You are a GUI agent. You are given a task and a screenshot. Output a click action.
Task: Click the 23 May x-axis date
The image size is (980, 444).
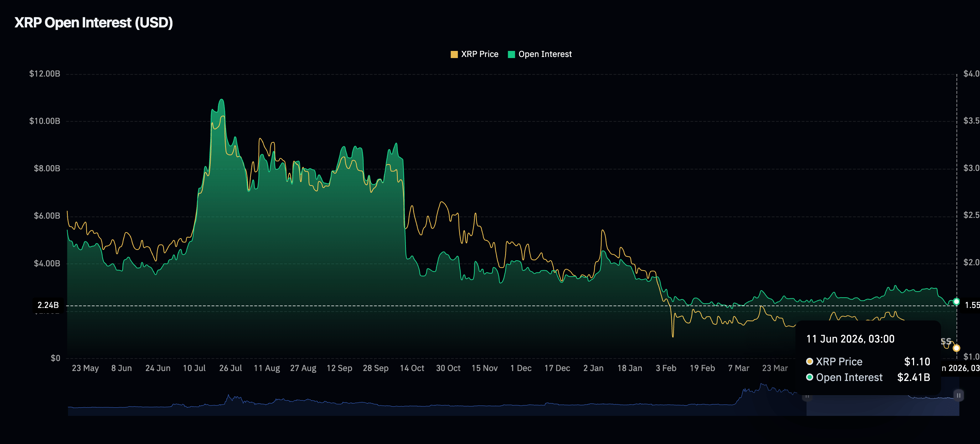tap(85, 368)
